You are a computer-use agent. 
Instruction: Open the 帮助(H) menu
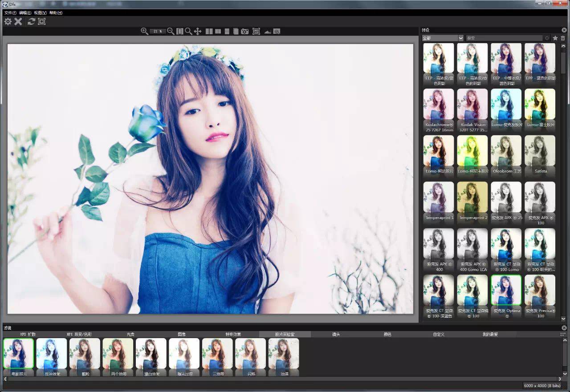(56, 13)
